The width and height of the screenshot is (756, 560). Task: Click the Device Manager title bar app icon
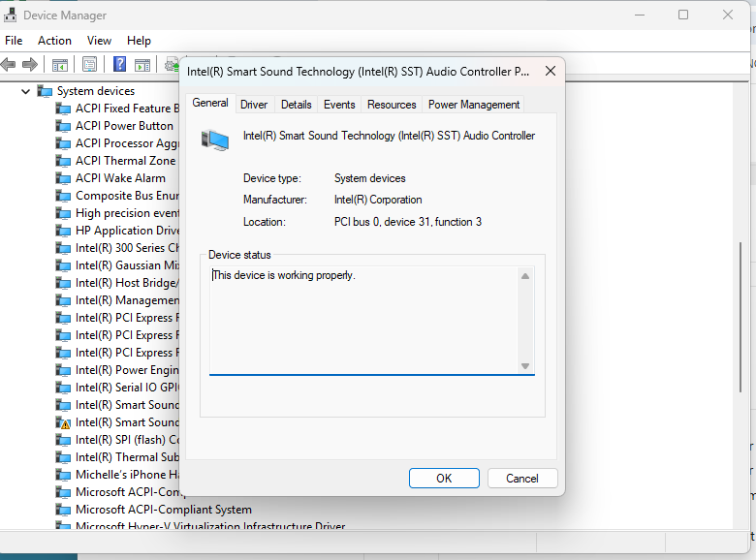[10, 15]
